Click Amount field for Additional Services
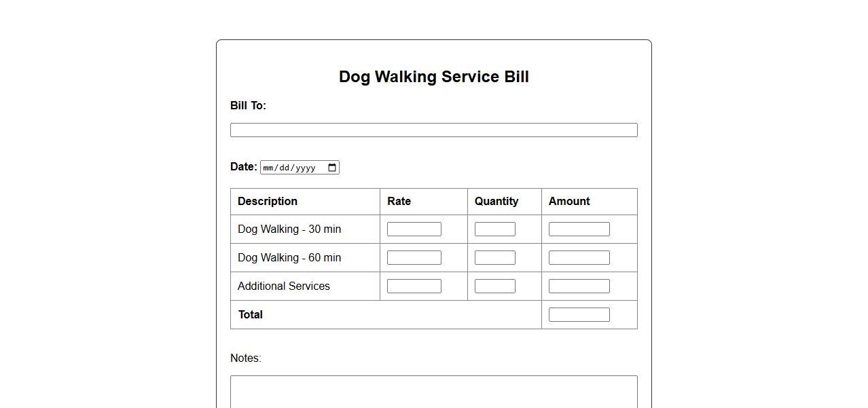Viewport: 868px width, 408px height. (x=579, y=286)
